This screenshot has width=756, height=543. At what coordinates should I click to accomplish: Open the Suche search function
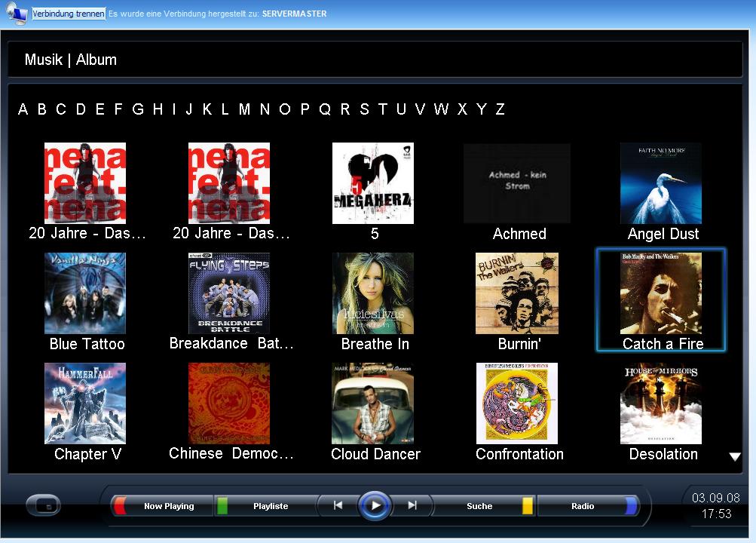(479, 507)
